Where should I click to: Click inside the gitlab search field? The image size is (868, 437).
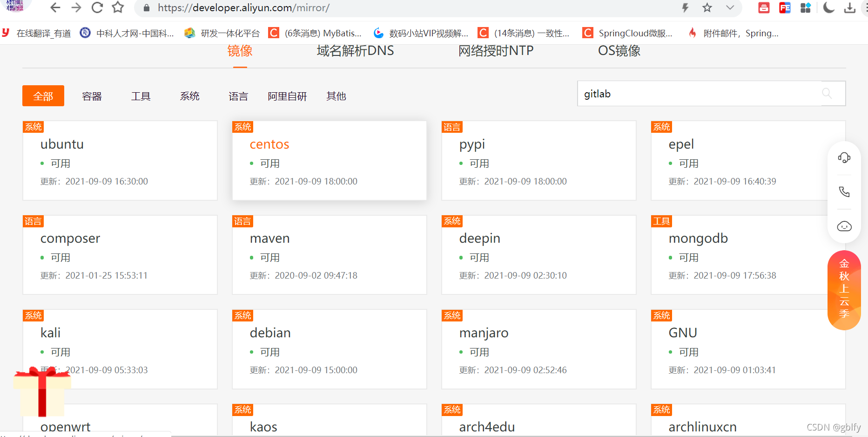point(675,93)
